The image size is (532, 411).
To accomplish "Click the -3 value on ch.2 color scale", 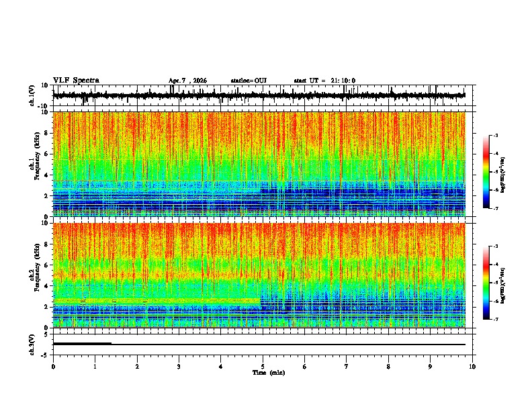I will click(x=496, y=246).
